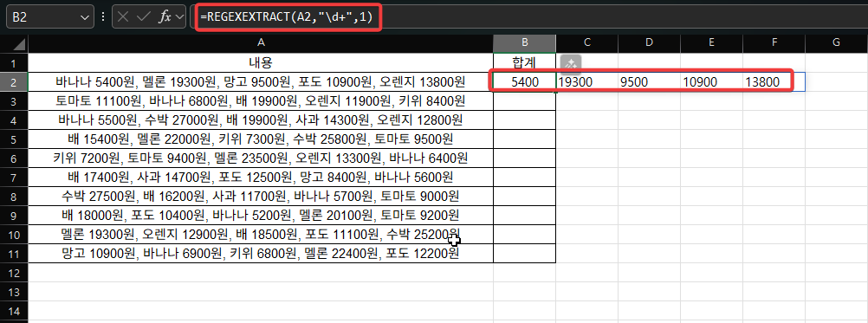
Task: Select row 11 header
Action: pos(14,254)
